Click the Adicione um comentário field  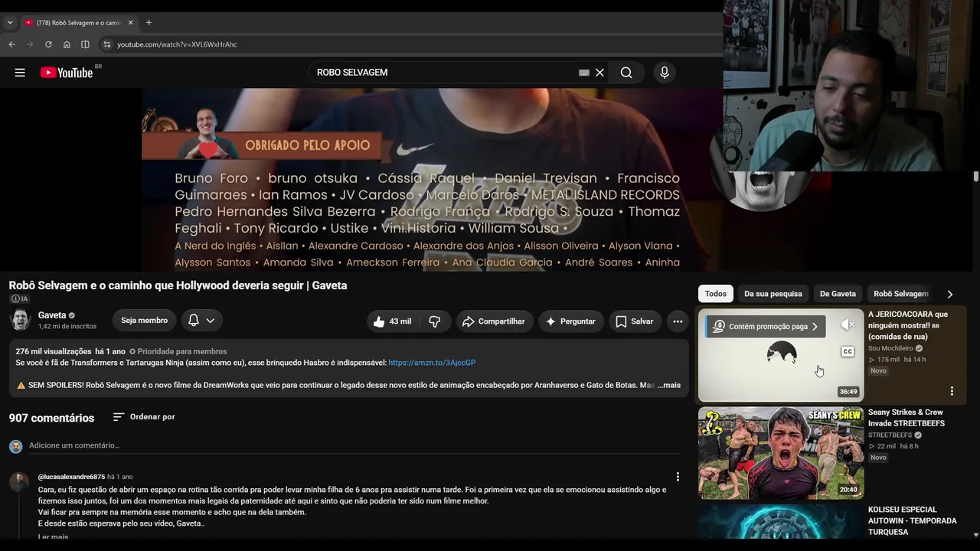point(355,445)
